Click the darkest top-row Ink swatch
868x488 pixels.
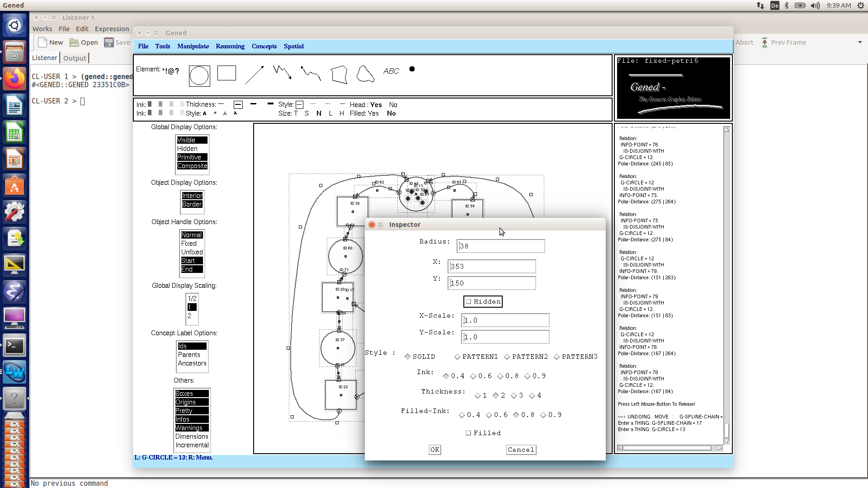[150, 104]
